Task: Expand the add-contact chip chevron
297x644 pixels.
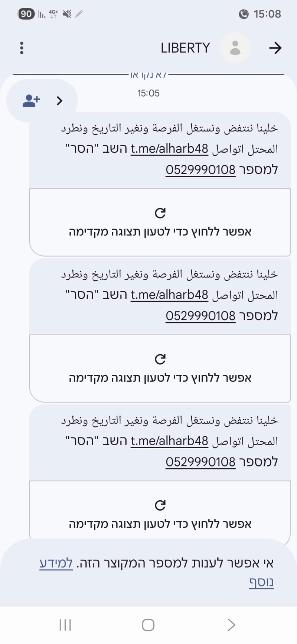Action: click(x=59, y=101)
